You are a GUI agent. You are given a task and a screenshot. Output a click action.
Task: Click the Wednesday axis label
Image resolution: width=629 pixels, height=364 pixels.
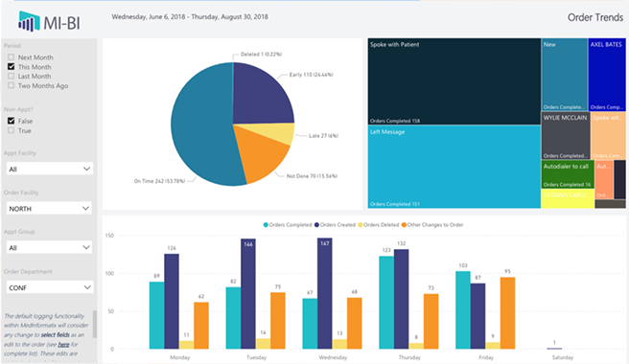(333, 357)
